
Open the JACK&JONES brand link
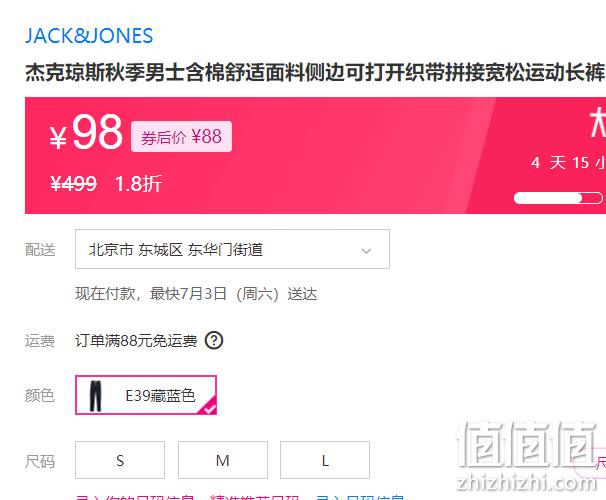point(89,36)
